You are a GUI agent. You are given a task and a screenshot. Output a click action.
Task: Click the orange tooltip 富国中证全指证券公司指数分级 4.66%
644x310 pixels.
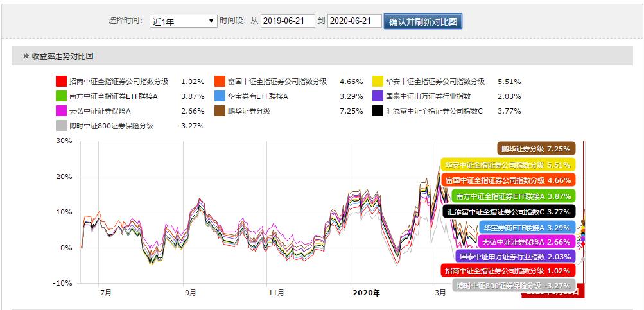tap(508, 180)
